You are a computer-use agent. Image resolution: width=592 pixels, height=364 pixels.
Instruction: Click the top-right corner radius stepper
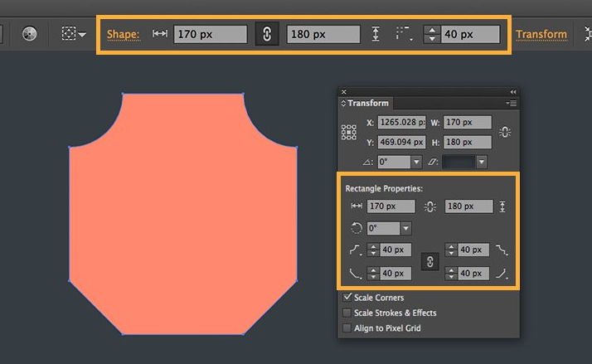[x=451, y=250]
